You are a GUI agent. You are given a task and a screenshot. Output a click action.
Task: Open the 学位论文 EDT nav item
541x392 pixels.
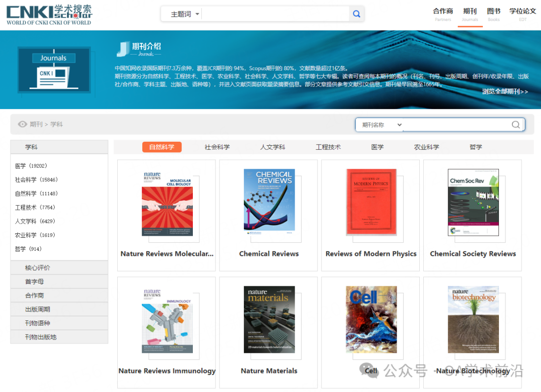click(522, 15)
